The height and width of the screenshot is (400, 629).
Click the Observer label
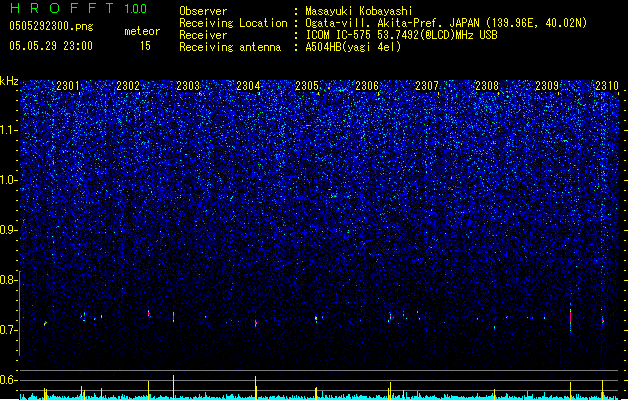pos(203,11)
